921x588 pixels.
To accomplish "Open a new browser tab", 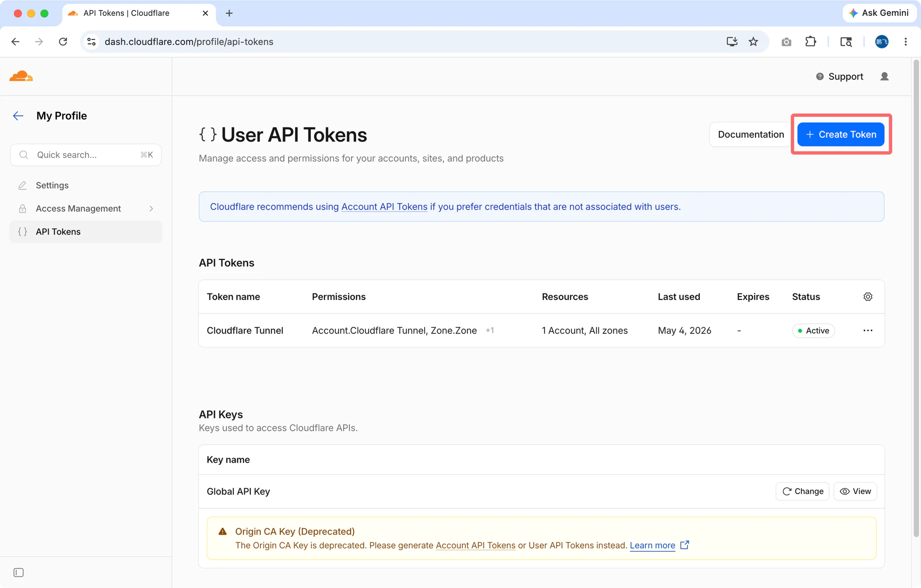I will pyautogui.click(x=229, y=13).
